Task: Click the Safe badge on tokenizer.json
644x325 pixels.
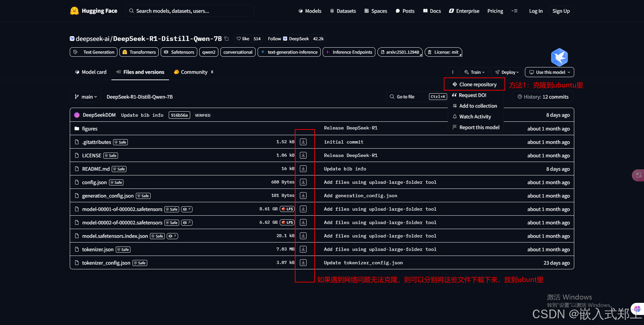Action: tap(123, 250)
